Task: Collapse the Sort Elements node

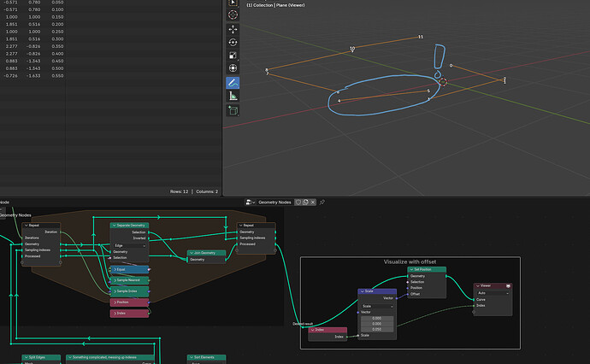Action: point(192,357)
